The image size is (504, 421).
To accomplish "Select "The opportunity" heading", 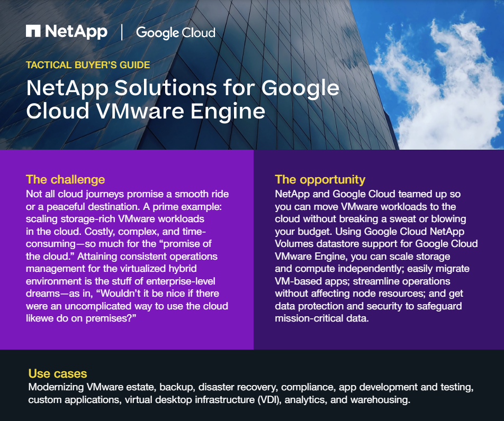I will click(320, 179).
